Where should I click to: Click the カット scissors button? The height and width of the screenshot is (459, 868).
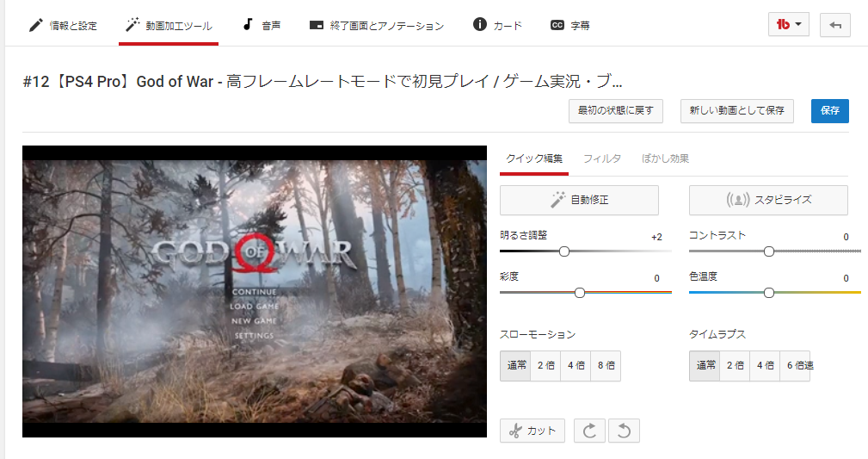click(532, 431)
